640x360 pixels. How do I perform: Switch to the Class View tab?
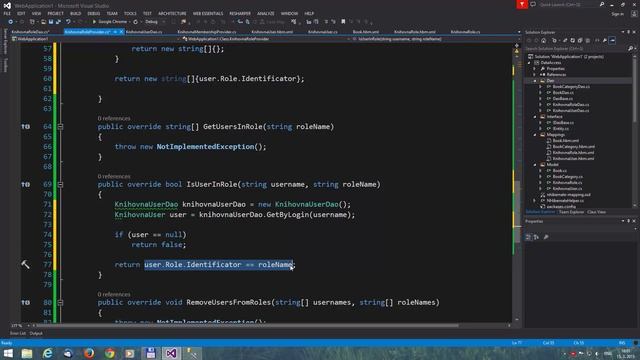[596, 212]
